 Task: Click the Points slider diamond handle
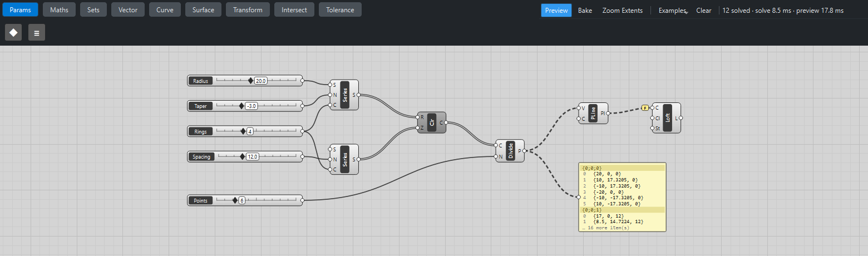coord(235,200)
